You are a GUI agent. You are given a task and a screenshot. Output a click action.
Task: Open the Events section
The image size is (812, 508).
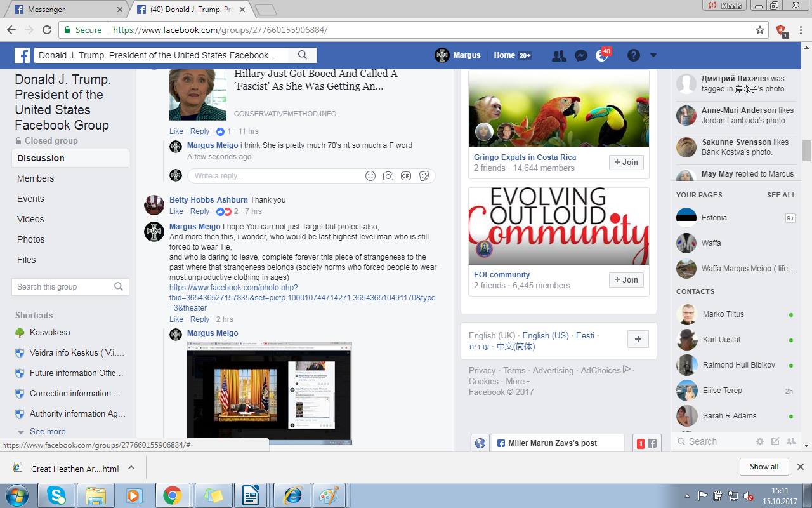30,199
